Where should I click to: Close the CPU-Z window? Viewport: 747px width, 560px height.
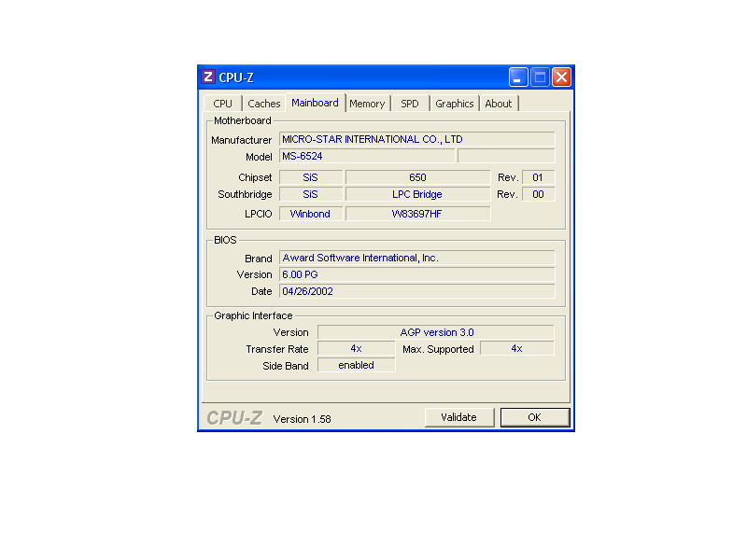(x=562, y=77)
